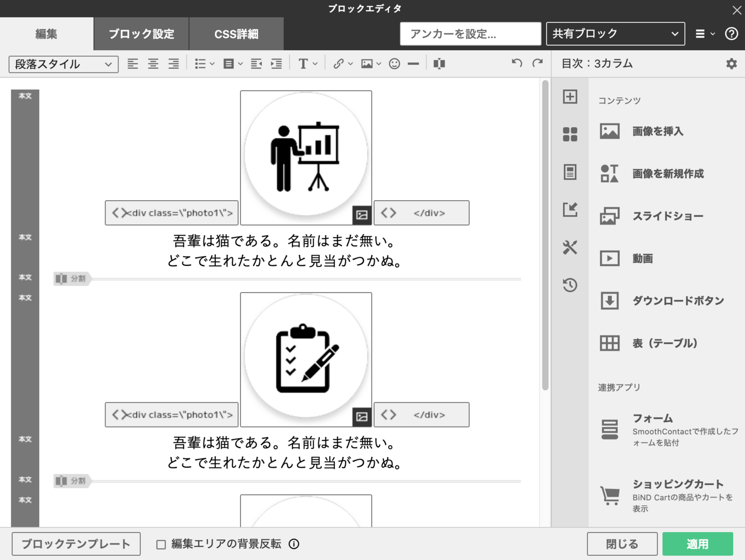Select the clipboard checklist image thumbnail
745x560 pixels.
coord(306,359)
